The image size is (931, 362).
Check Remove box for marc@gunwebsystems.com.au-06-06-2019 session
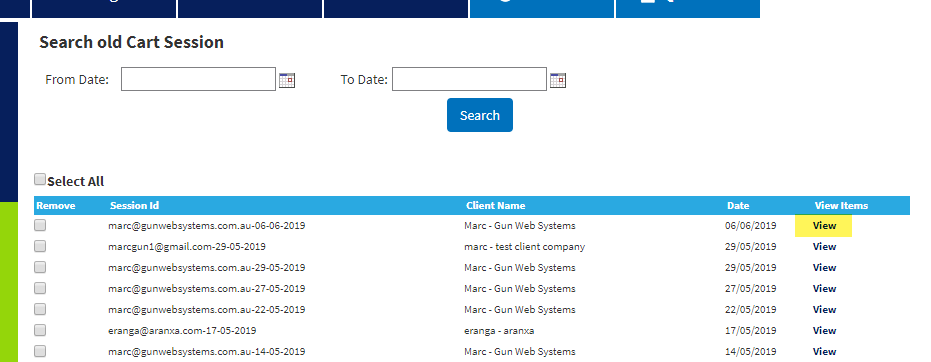click(40, 225)
